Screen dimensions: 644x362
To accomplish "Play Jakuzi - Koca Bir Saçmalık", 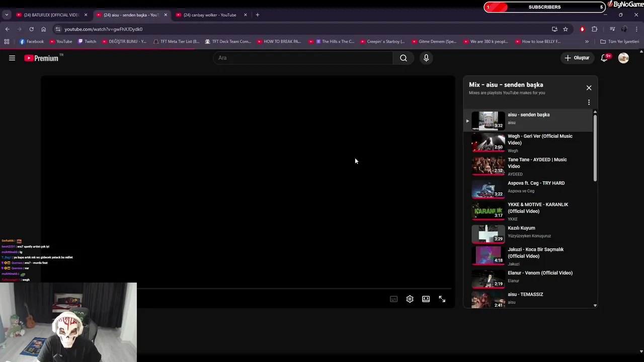I will click(x=528, y=256).
